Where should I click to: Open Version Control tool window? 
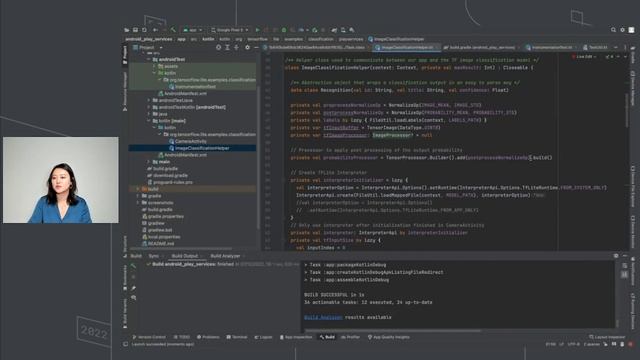point(149,337)
